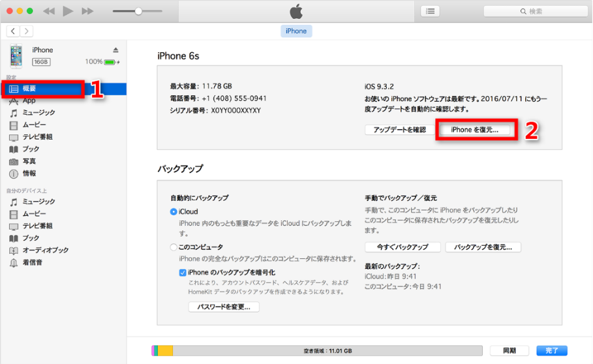Click the iPhone 6s heading
The width and height of the screenshot is (593, 364).
coord(178,56)
